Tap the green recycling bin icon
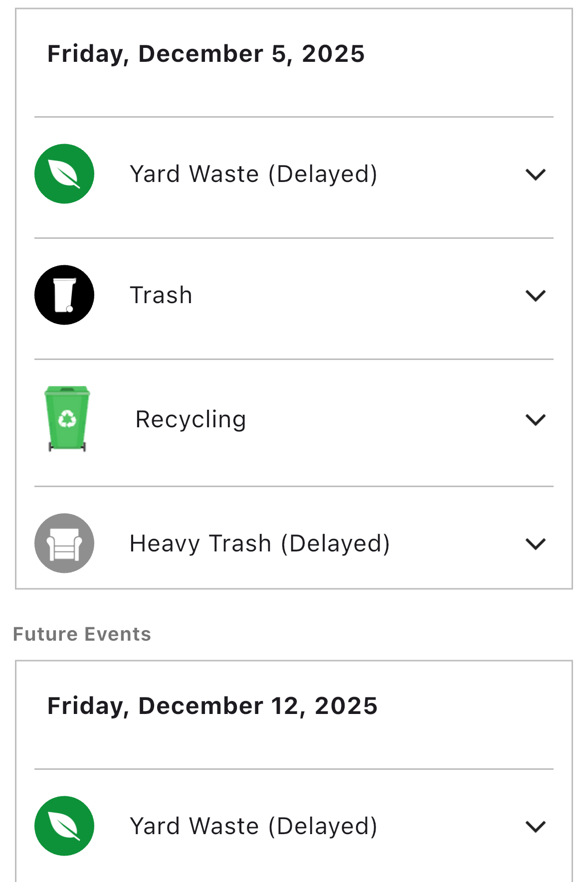Screen dimensions: 588x882 (67, 419)
